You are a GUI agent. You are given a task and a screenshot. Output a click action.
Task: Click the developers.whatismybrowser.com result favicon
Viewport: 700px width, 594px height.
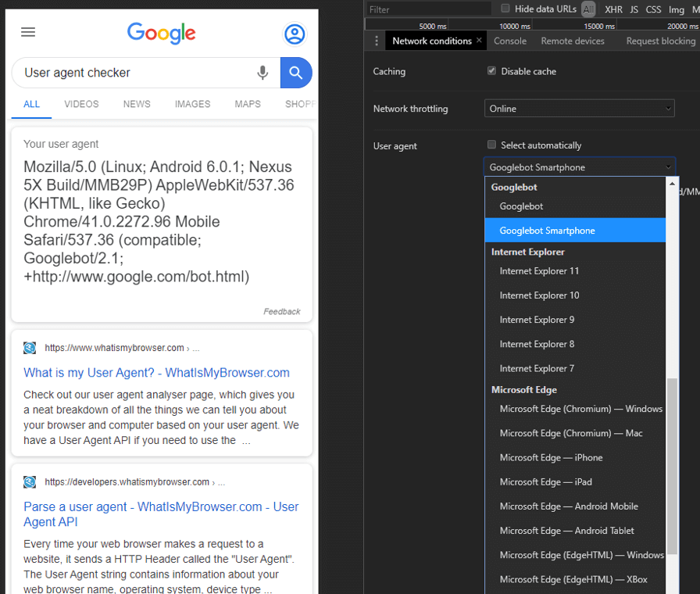30,482
